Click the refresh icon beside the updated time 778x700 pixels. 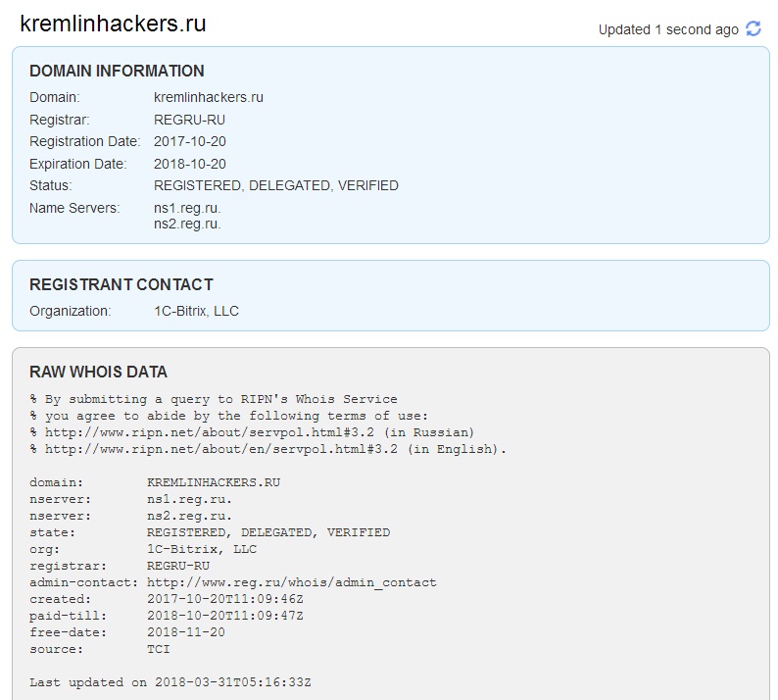(x=754, y=29)
